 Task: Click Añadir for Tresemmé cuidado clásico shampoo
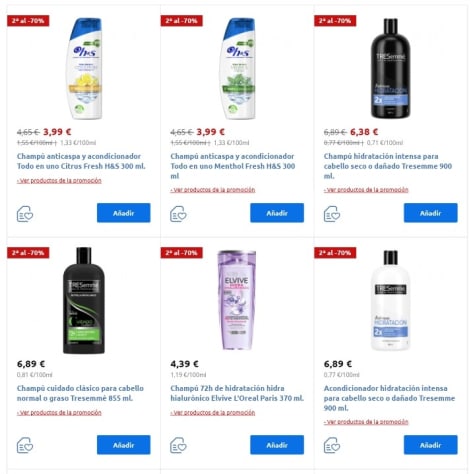pos(124,445)
